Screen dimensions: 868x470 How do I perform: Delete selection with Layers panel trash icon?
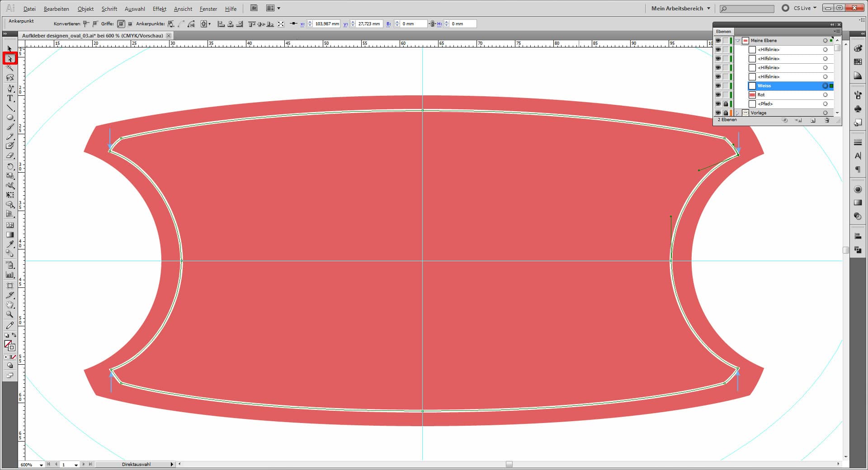pos(827,121)
